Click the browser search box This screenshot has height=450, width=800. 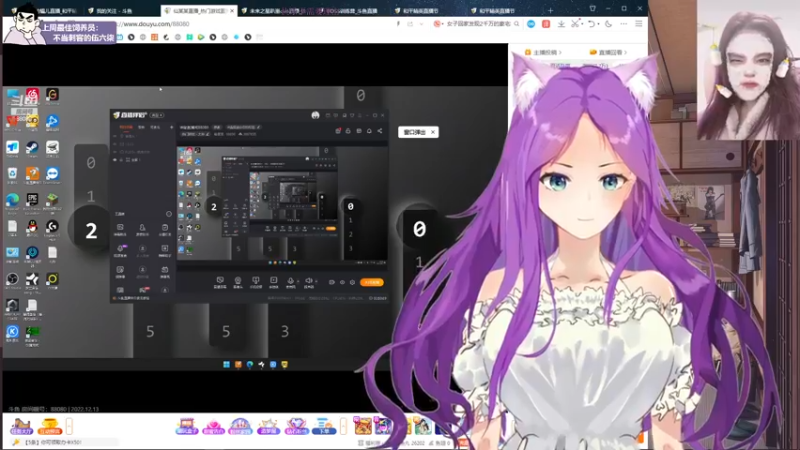point(477,24)
